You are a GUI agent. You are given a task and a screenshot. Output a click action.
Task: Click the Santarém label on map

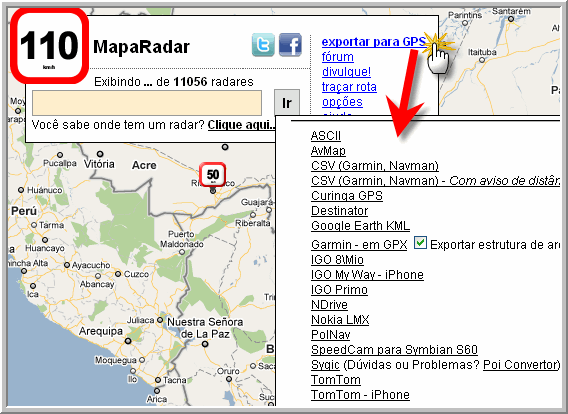pos(511,11)
